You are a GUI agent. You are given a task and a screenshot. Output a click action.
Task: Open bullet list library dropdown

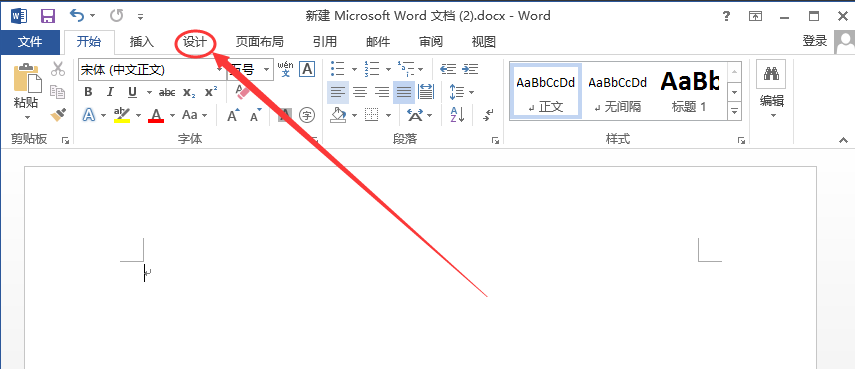click(354, 69)
